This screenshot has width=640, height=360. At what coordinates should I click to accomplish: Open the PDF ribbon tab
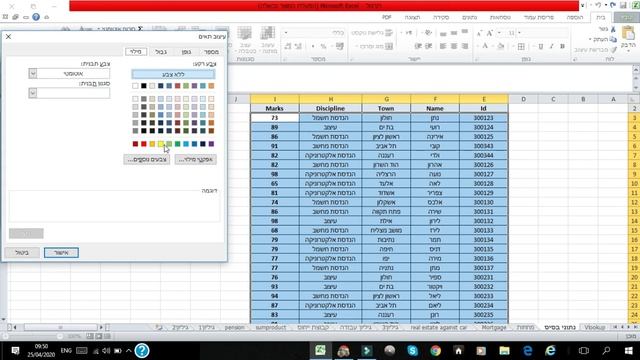387,17
